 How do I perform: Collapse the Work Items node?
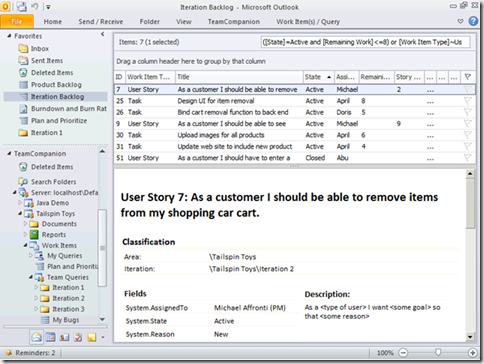click(x=25, y=245)
